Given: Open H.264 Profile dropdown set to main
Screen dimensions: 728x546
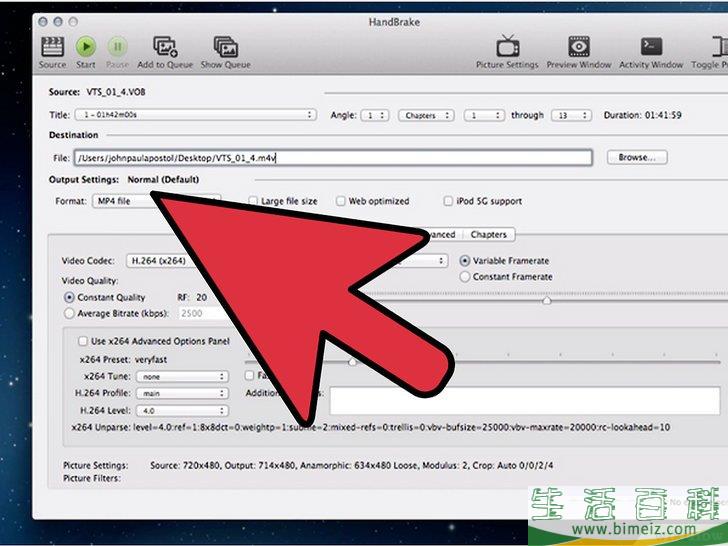Looking at the screenshot, I should click(182, 393).
